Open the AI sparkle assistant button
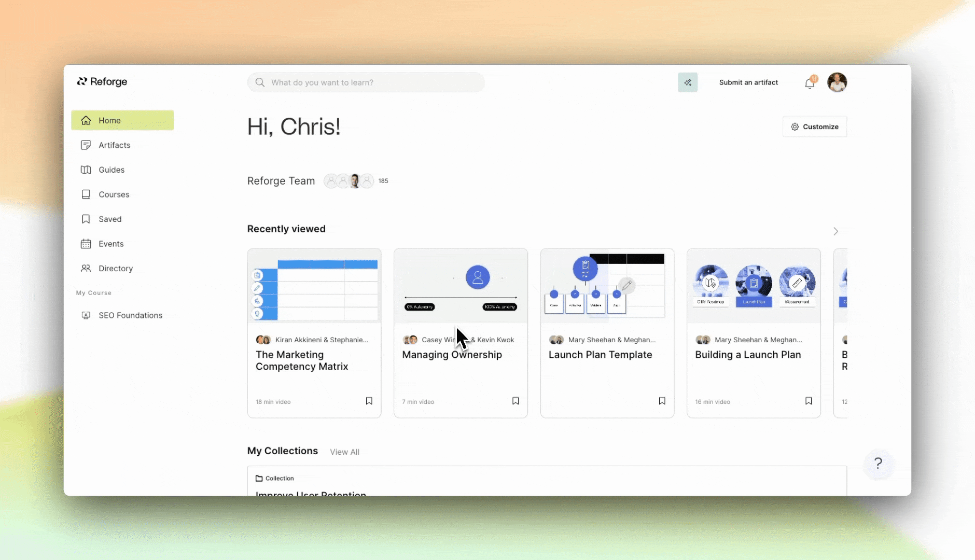The image size is (975, 560). pos(688,82)
